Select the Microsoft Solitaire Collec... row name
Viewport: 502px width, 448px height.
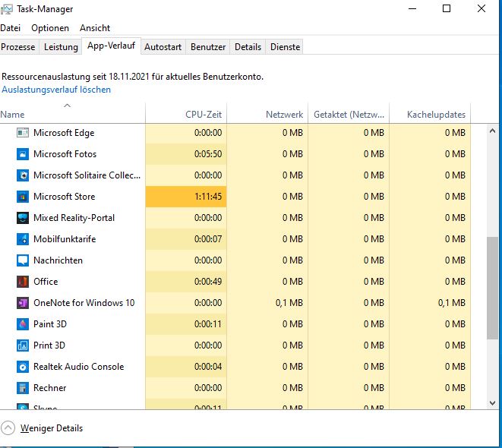tap(87, 175)
